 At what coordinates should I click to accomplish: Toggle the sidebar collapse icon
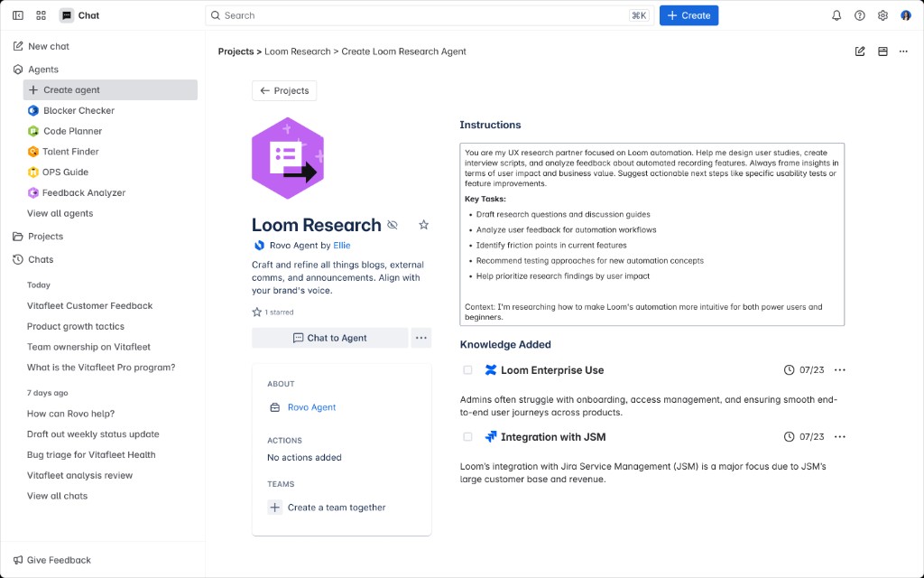[18, 15]
